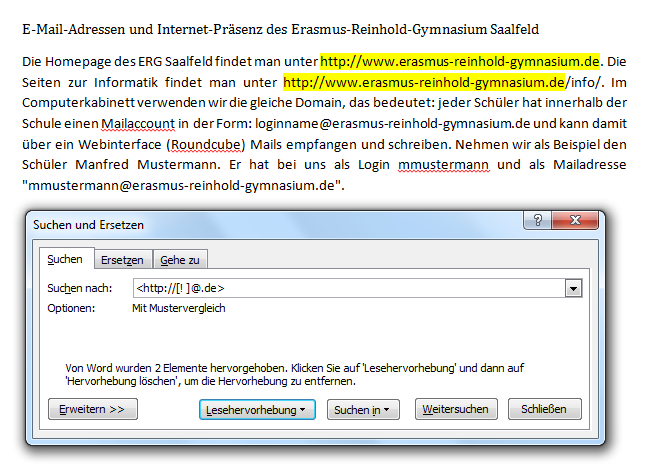Open the Ersetzen tab

click(122, 260)
